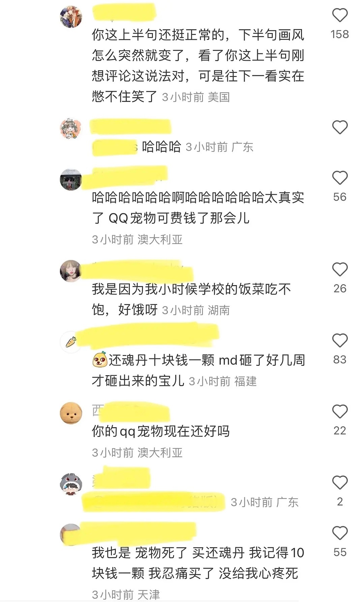364x603 pixels.
Task: Open the girl selfie avatar from 湖南
Action: (71, 271)
